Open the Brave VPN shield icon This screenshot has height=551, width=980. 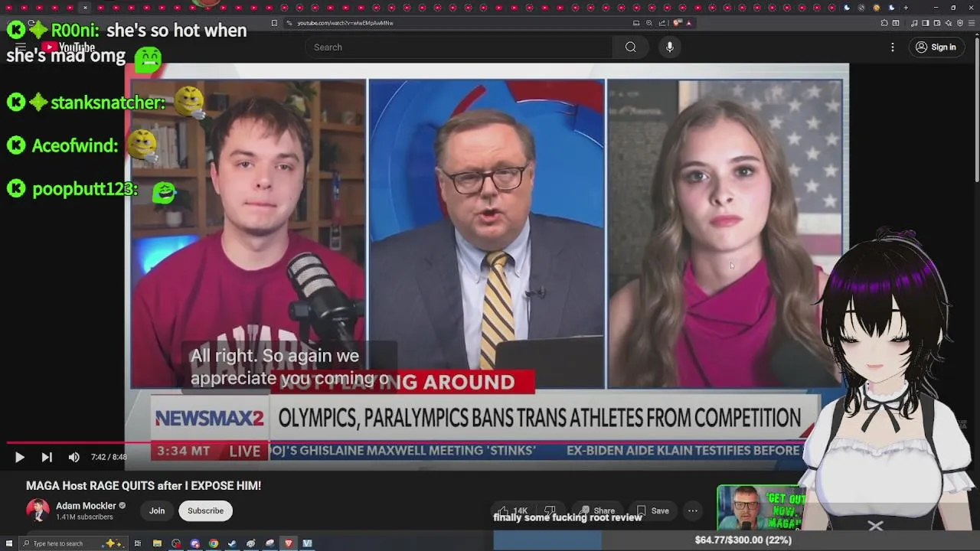pyautogui.click(x=960, y=23)
